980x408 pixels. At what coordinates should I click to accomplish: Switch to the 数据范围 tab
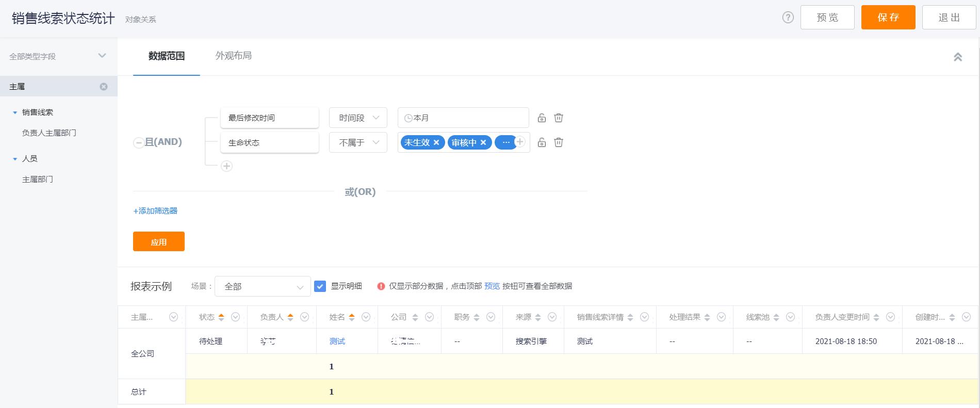(x=167, y=56)
